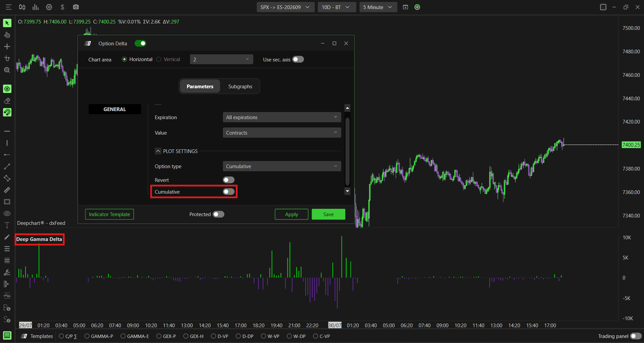Select Vertical chart area radio
644x343 pixels.
[x=159, y=59]
